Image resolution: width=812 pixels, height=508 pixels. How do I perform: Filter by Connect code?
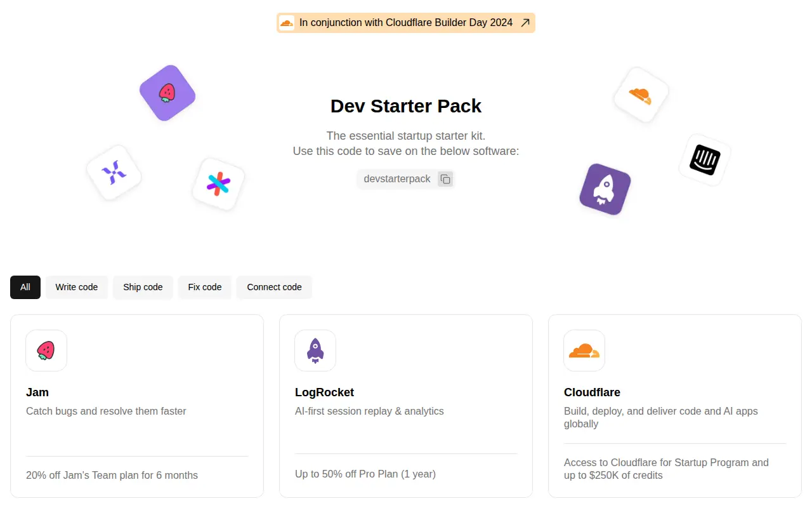274,287
